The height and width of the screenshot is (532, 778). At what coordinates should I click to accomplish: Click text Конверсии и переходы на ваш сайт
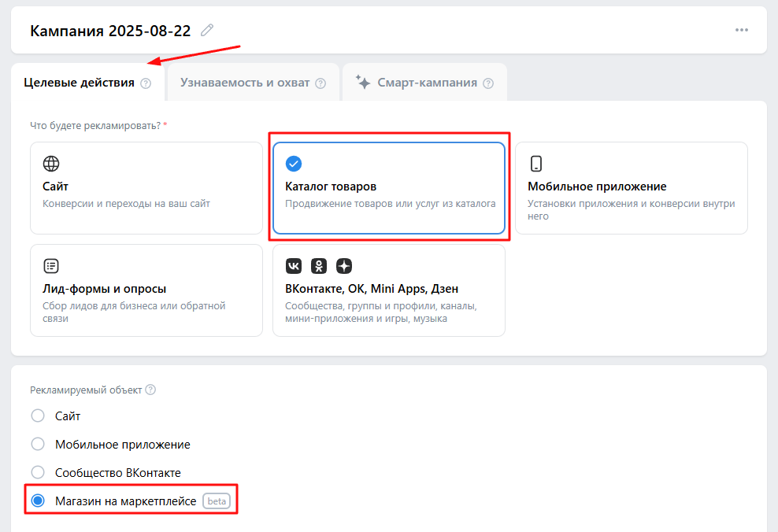[126, 204]
